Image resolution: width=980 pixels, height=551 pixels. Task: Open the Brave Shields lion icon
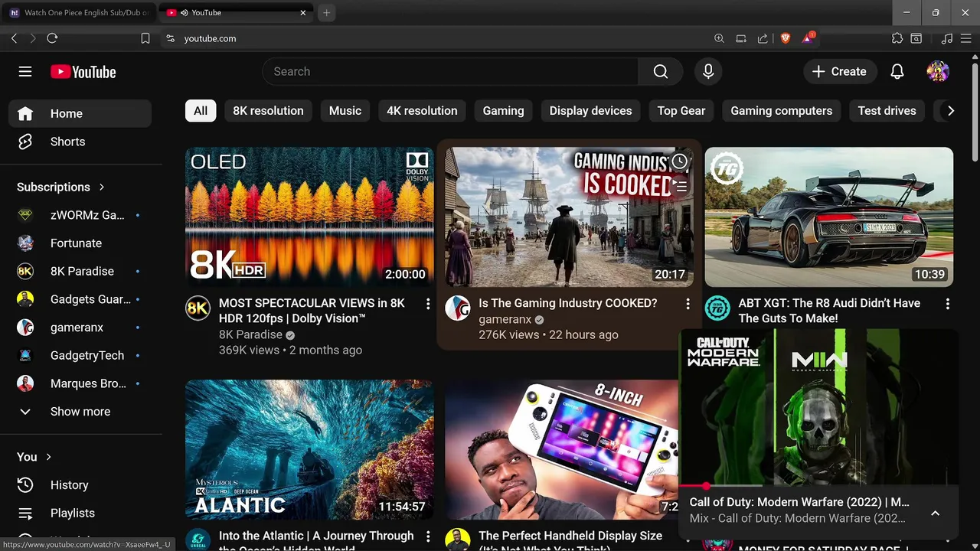point(785,38)
